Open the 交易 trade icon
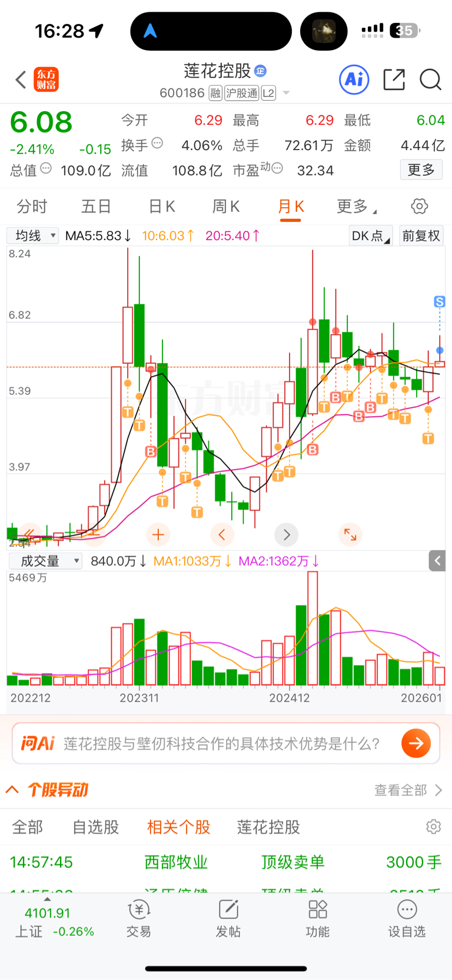Image resolution: width=452 pixels, height=980 pixels. pos(139,918)
